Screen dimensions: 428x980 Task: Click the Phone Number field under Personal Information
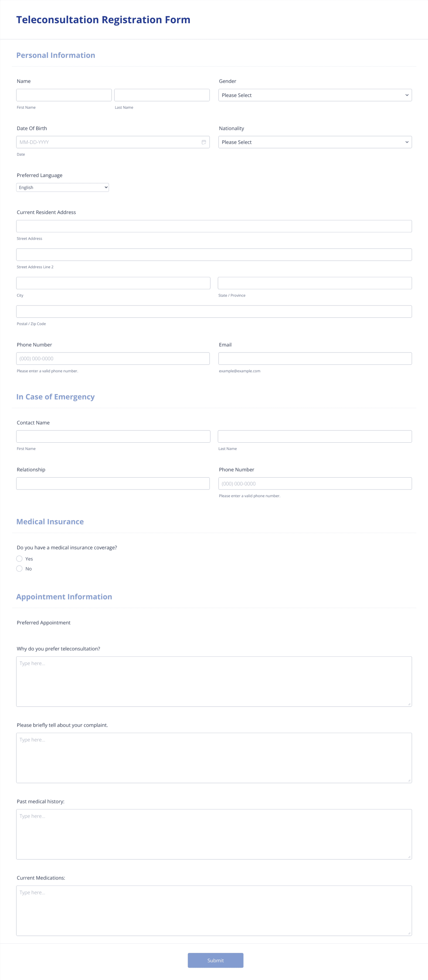113,358
